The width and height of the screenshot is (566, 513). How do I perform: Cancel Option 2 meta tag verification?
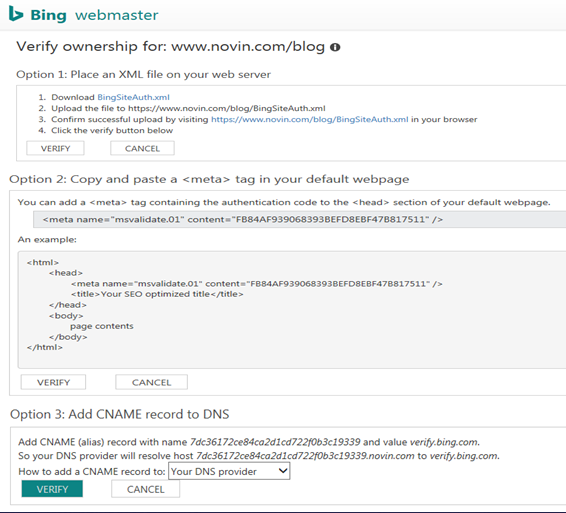(151, 382)
